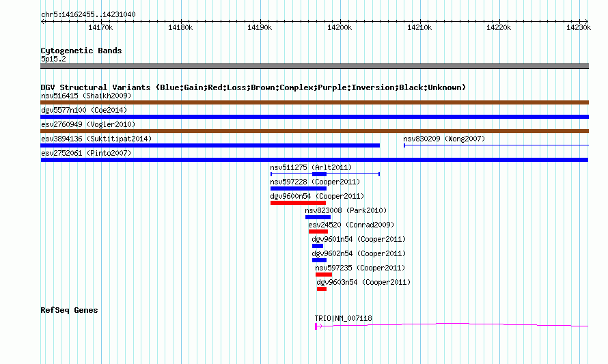The image size is (608, 364).
Task: Click the esv24520 (Conrad2009) label
Action: pos(351,225)
